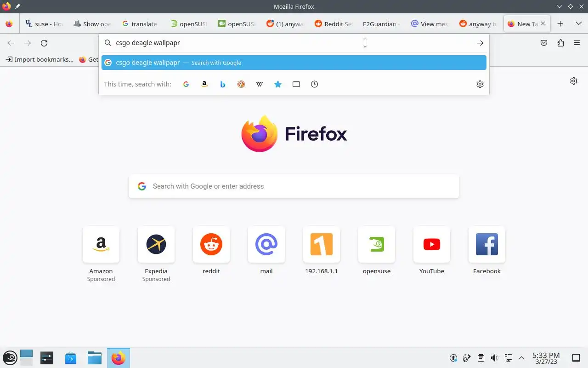Screen dimensions: 588x368
Task: Toggle window pin icon in title bar
Action: click(x=17, y=6)
